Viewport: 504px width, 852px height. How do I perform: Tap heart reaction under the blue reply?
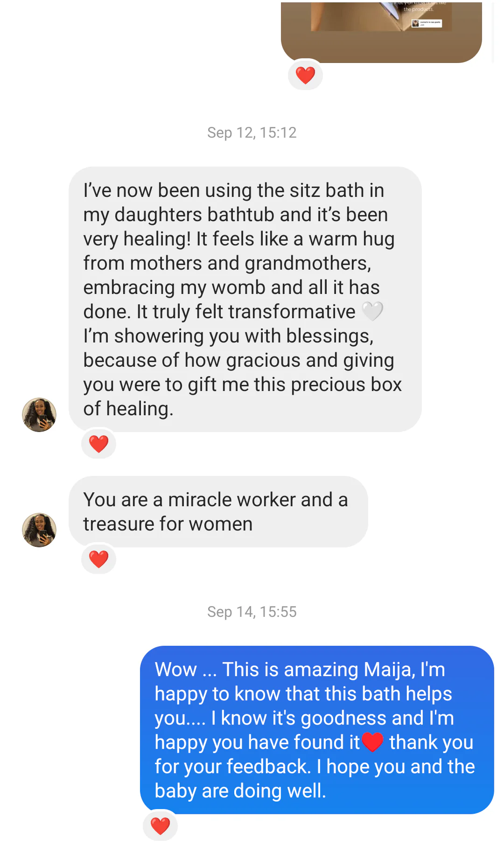point(160,826)
